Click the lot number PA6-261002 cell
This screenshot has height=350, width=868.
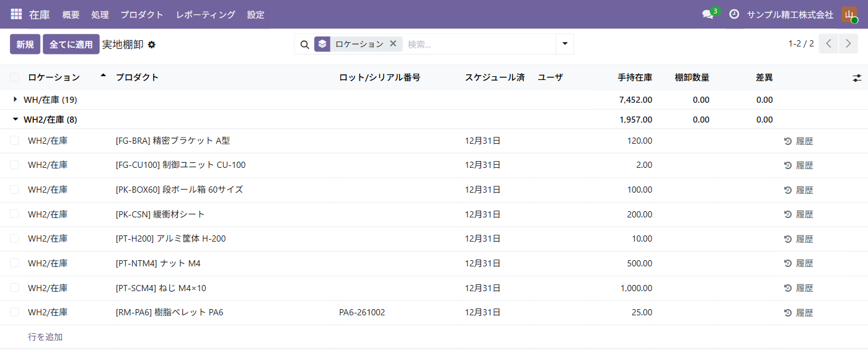point(362,312)
